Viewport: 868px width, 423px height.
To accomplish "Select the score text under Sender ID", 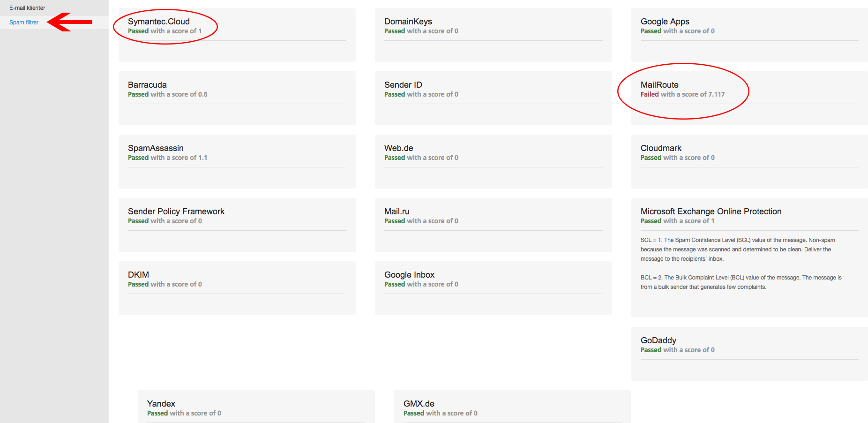I will tap(421, 94).
